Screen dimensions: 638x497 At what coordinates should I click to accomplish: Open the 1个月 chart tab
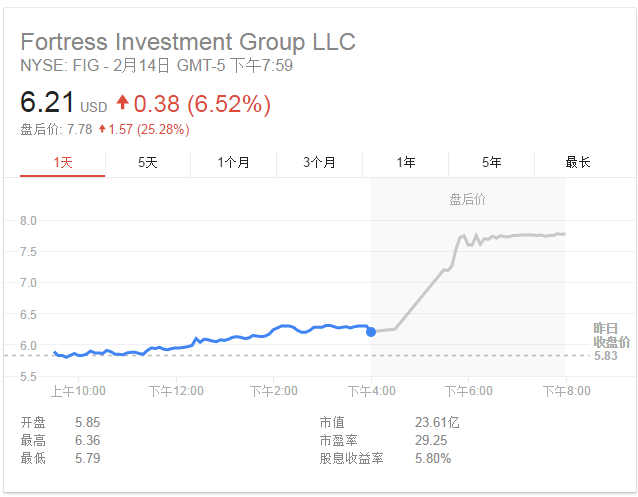point(234,162)
